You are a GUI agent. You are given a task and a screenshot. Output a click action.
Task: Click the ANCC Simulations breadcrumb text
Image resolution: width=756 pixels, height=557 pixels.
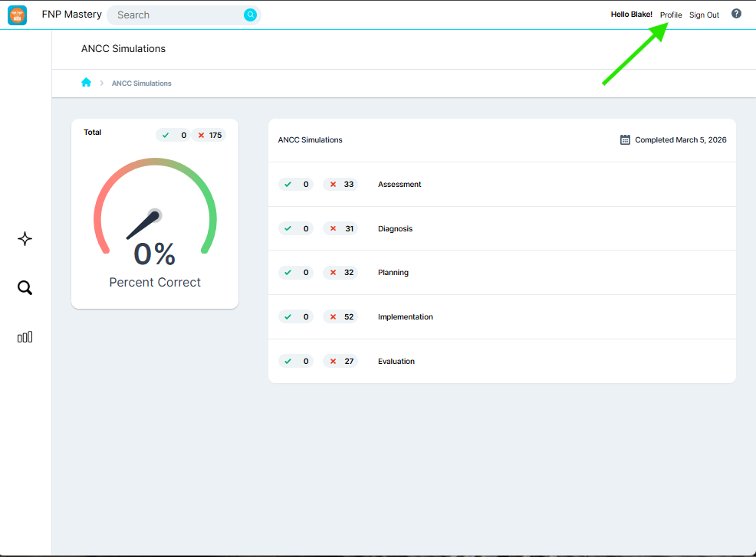(142, 84)
